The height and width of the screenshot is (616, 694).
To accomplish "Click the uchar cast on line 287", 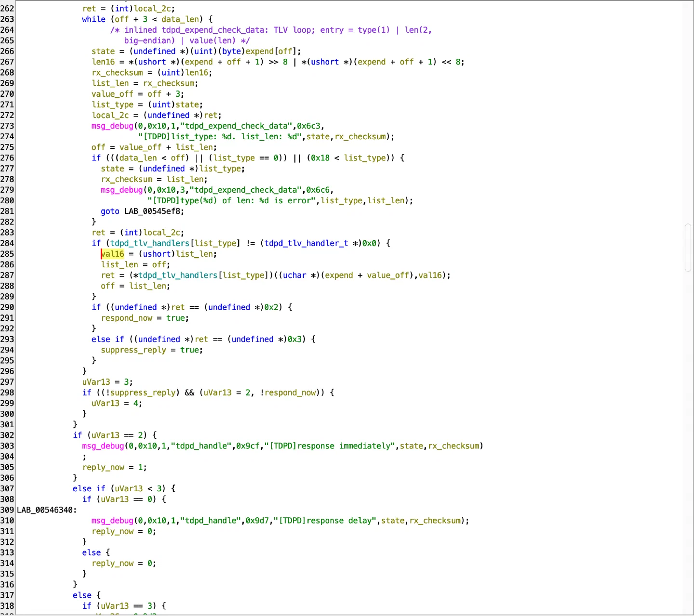I will click(294, 275).
